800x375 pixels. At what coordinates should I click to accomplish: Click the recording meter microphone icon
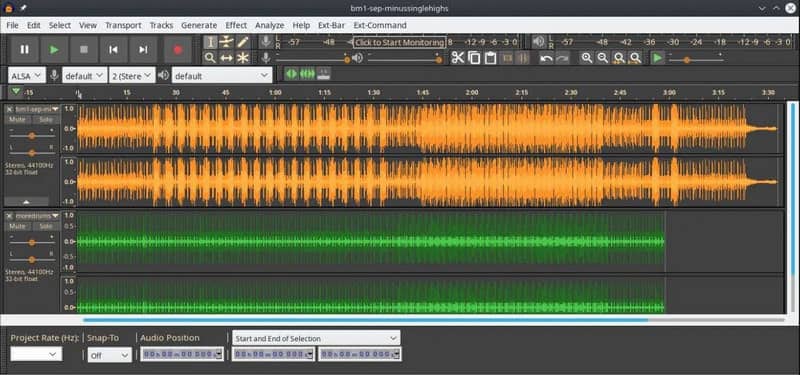[x=265, y=42]
